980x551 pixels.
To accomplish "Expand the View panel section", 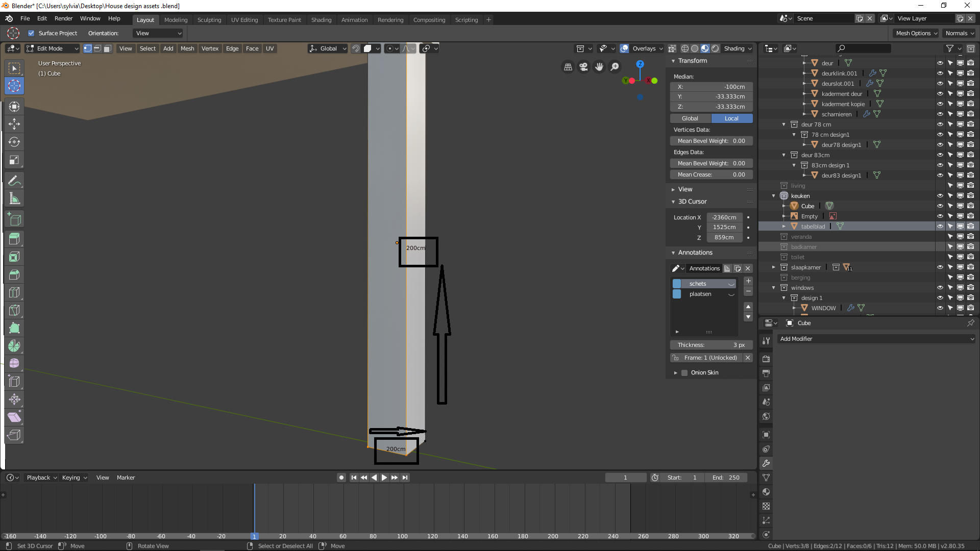I will click(x=685, y=189).
